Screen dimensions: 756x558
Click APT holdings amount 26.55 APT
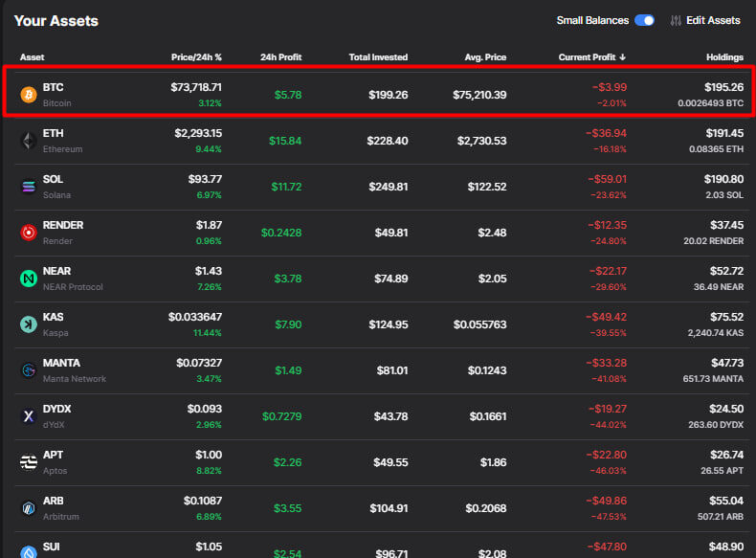(x=722, y=471)
